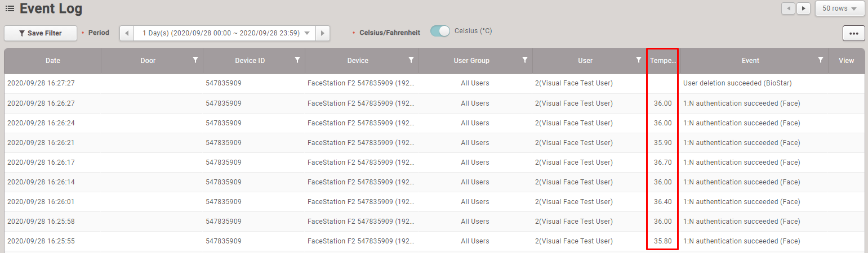This screenshot has height=253, width=868.
Task: Open the User column filter icon
Action: (x=638, y=60)
